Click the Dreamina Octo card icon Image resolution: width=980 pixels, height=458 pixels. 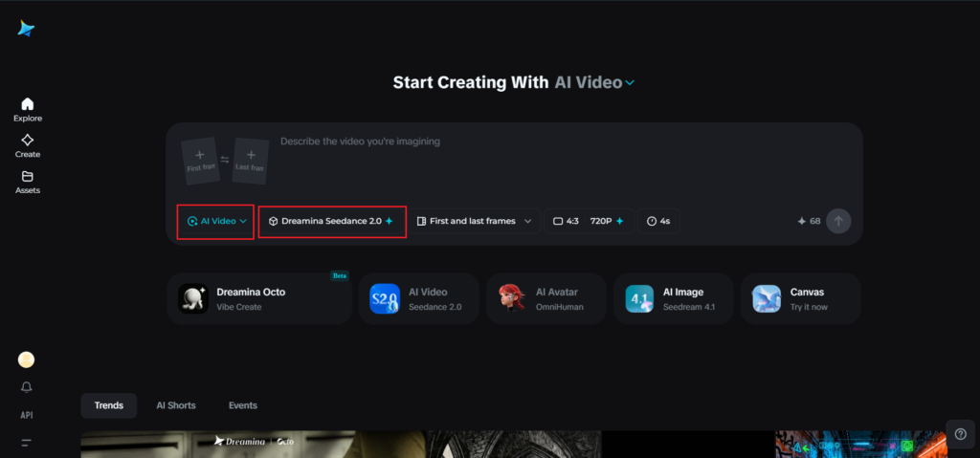(x=193, y=298)
